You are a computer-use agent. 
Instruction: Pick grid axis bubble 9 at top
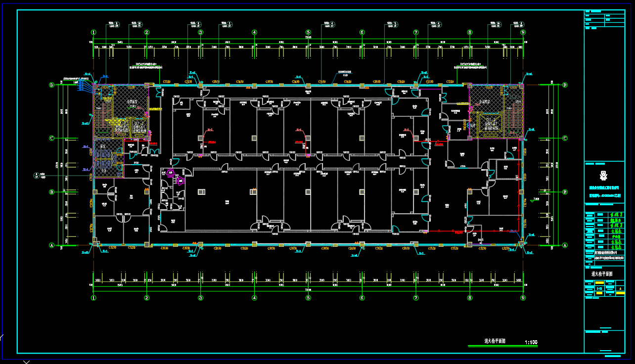click(x=523, y=33)
